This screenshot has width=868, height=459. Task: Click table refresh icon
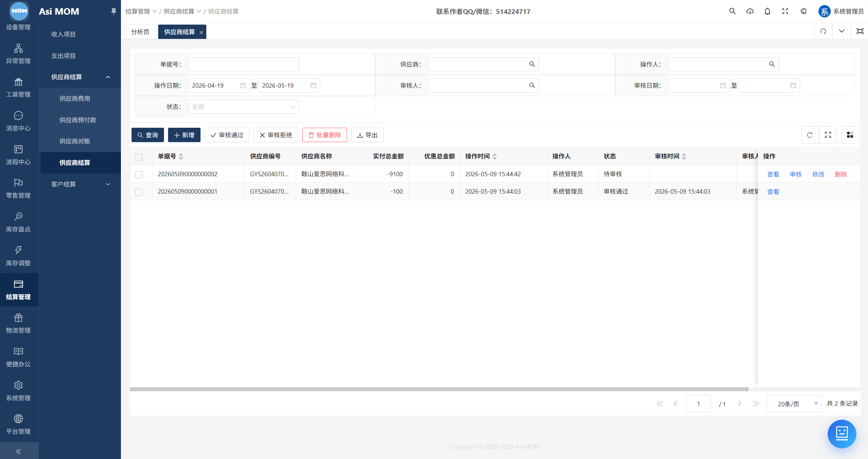pos(810,135)
